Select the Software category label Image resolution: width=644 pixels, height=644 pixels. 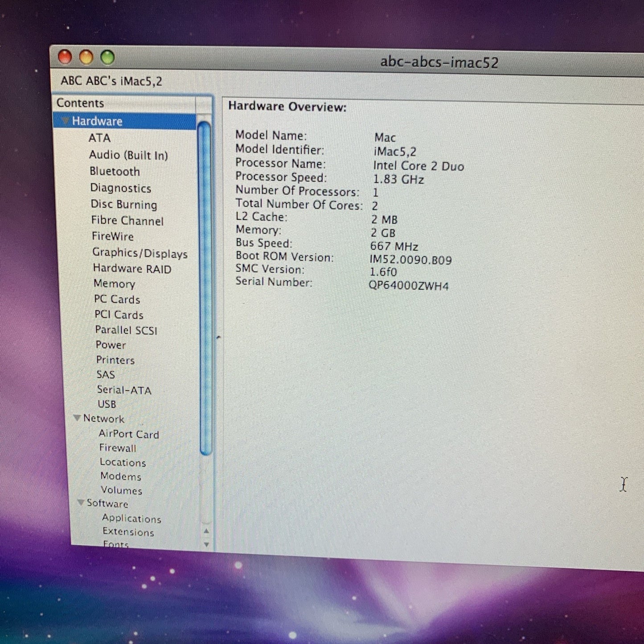(107, 503)
